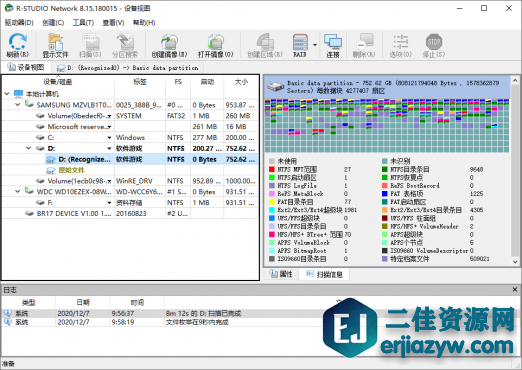Open the 工具(T) menu
The height and width of the screenshot is (370, 522).
83,23
